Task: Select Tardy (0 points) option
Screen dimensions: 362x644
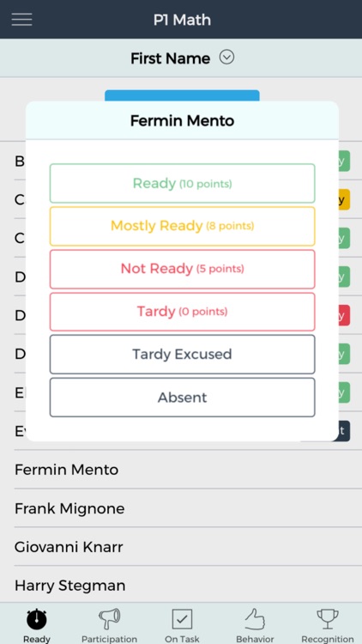Action: coord(182,312)
